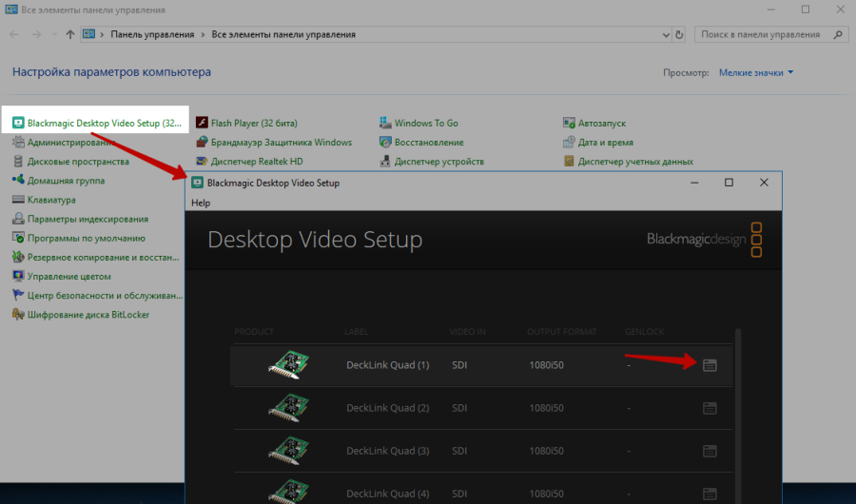Open Автозапуск control panel item
This screenshot has height=504, width=856.
(594, 123)
